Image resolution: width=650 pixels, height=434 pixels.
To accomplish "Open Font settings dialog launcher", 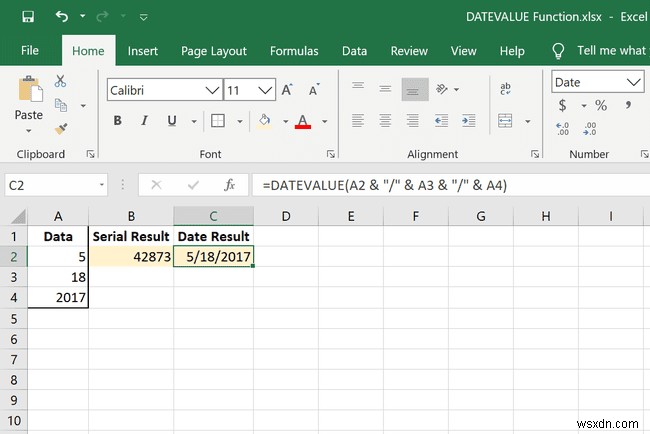I will (x=330, y=154).
